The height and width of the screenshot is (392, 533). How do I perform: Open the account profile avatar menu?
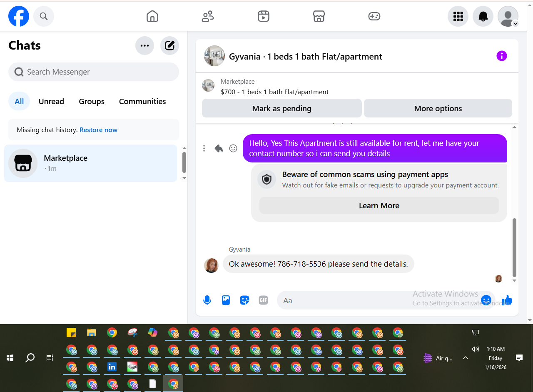(508, 16)
